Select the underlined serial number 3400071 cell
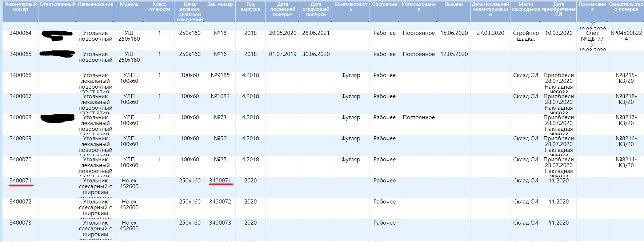The height and width of the screenshot is (242, 644). click(x=220, y=181)
